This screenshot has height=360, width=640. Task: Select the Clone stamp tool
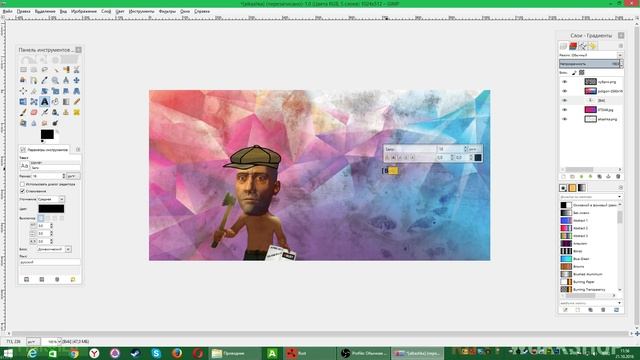tap(66, 112)
